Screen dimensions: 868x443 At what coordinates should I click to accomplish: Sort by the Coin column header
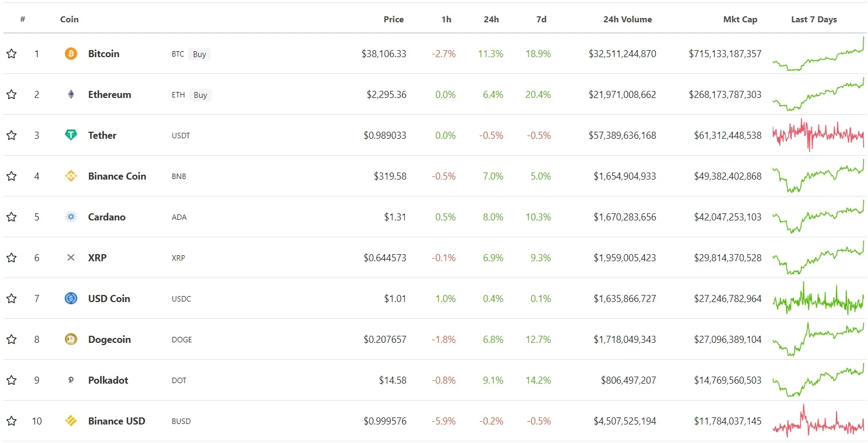[69, 19]
